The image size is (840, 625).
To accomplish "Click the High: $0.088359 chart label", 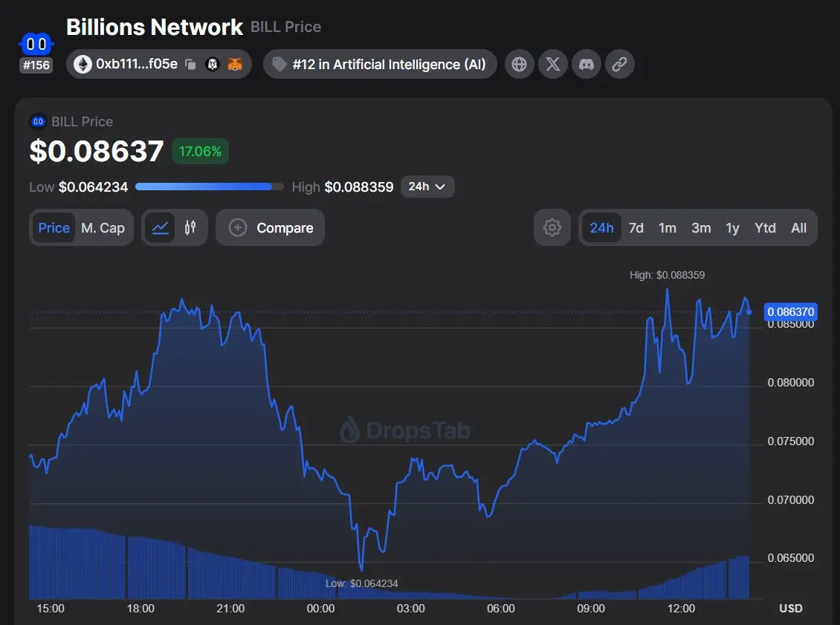I will (667, 275).
